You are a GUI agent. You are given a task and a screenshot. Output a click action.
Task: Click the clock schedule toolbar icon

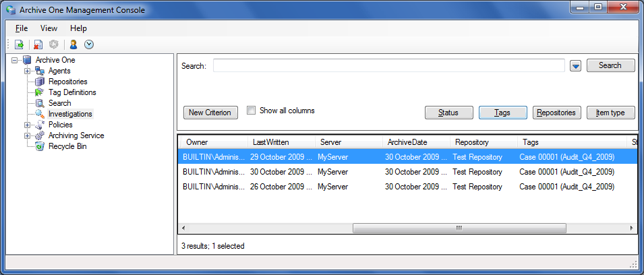[x=89, y=44]
